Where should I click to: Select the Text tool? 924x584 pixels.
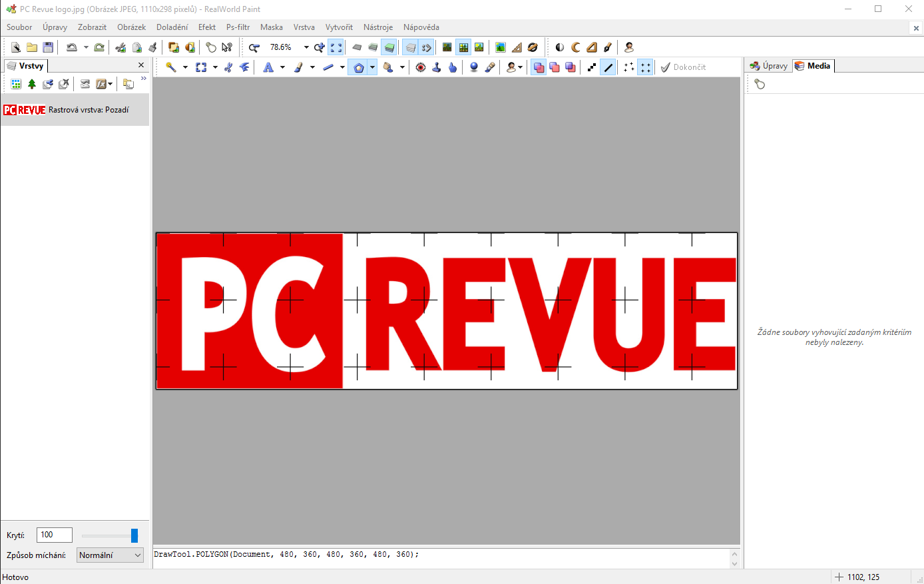point(268,67)
